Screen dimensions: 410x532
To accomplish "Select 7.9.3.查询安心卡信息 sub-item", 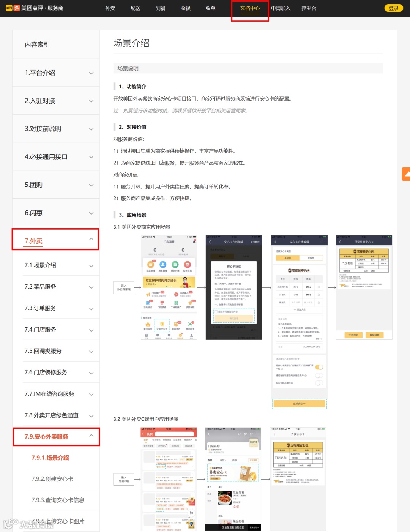I will (x=58, y=500).
